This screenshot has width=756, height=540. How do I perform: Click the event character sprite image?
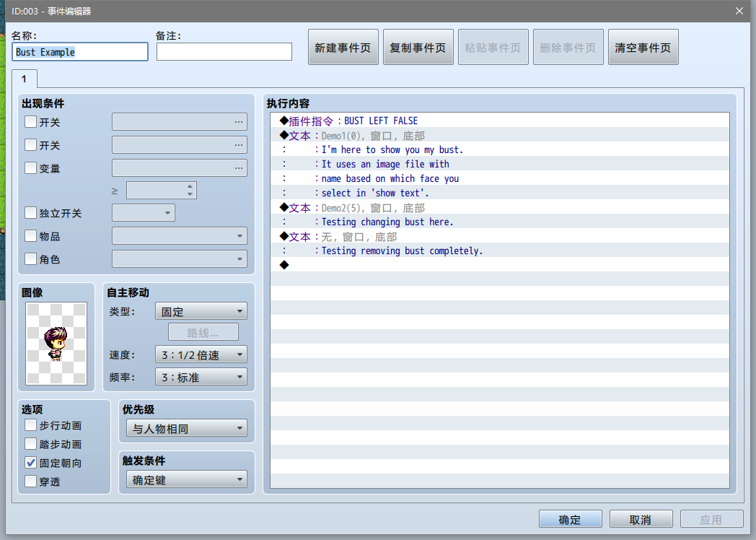[x=56, y=344]
